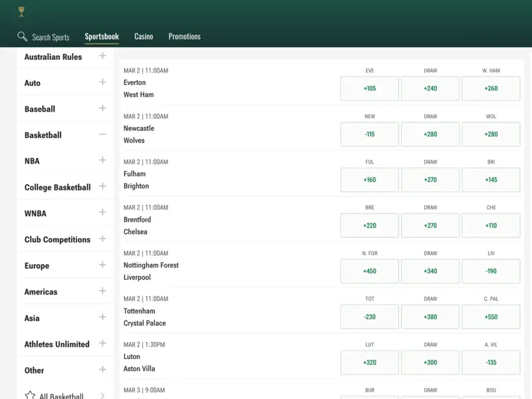Choose Aston Villa at -135 odds
Screen dimensions: 532x399
tap(491, 362)
